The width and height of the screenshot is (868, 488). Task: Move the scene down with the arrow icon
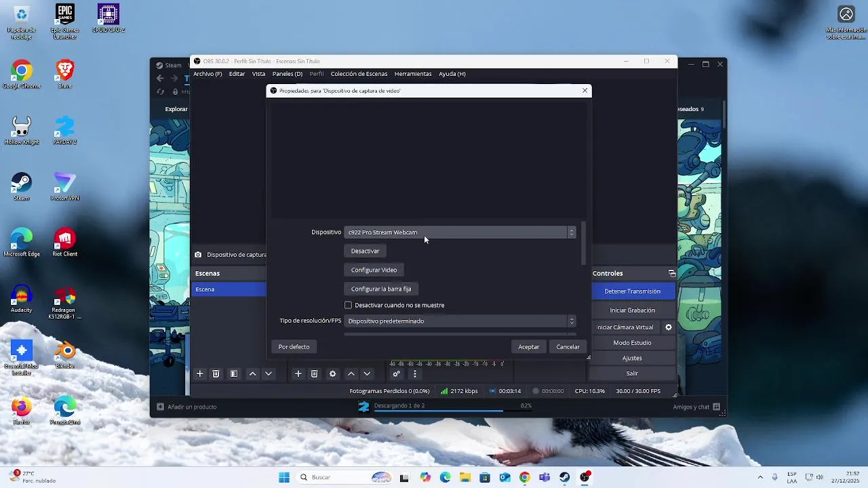point(269,373)
